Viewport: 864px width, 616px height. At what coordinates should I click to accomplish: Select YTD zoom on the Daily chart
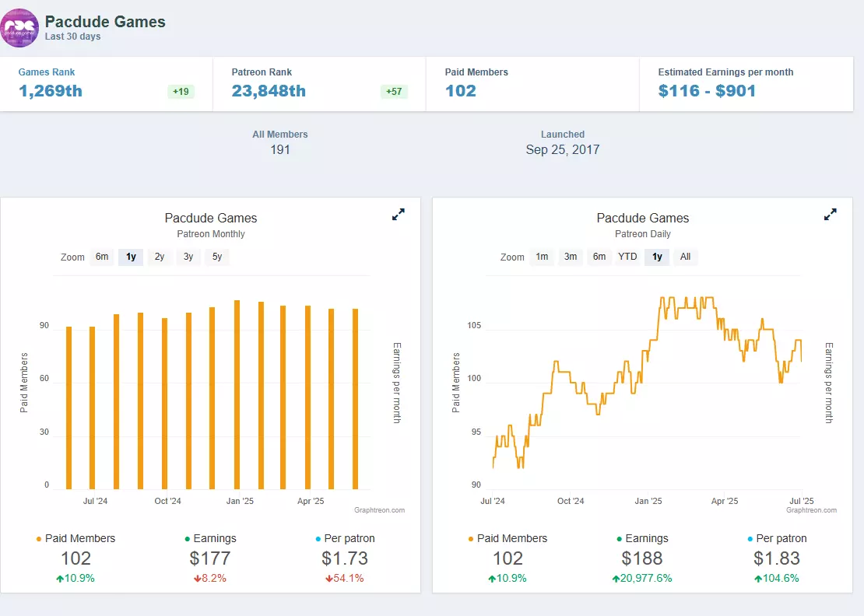click(627, 257)
